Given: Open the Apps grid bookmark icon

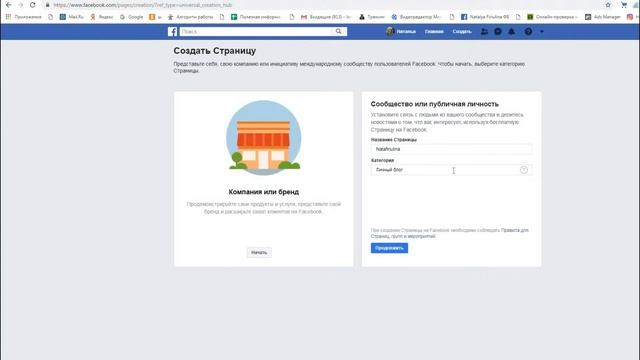Looking at the screenshot, I should pyautogui.click(x=8, y=17).
